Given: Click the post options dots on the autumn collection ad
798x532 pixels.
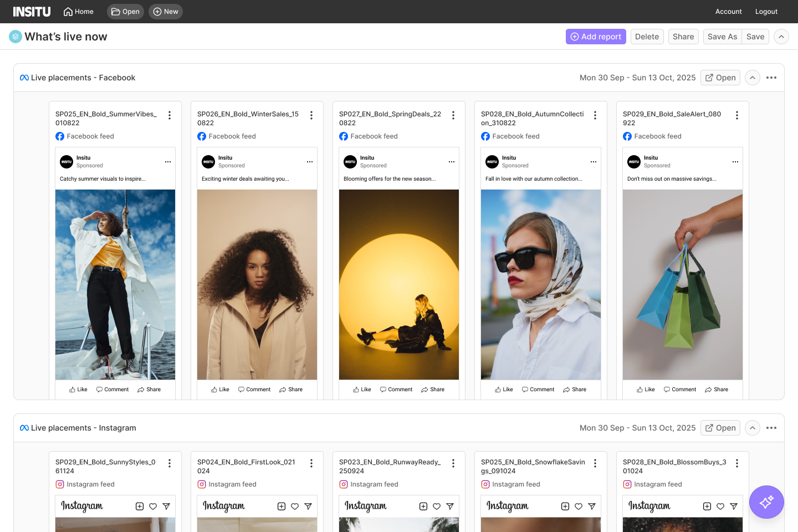Looking at the screenshot, I should (594, 162).
